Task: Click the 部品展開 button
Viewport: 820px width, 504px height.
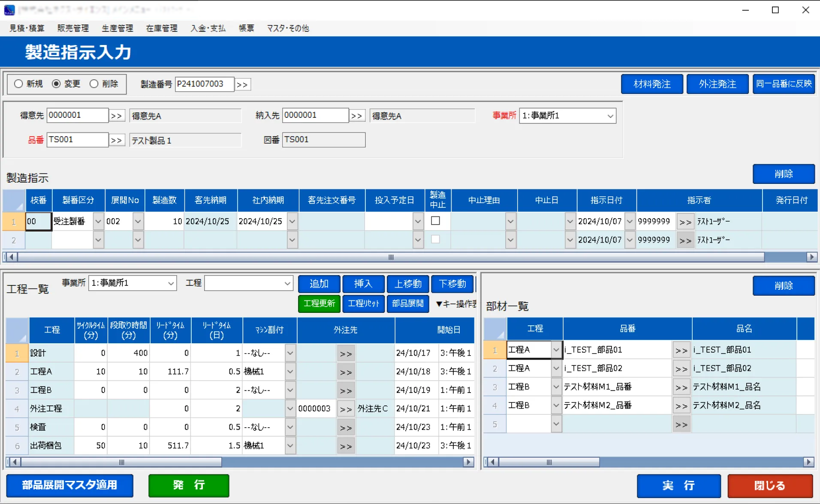Action: (x=407, y=304)
